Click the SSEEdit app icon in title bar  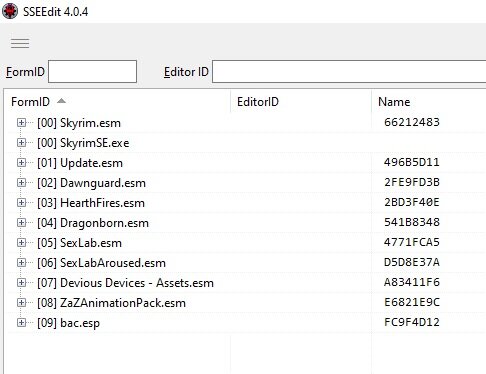tap(10, 11)
